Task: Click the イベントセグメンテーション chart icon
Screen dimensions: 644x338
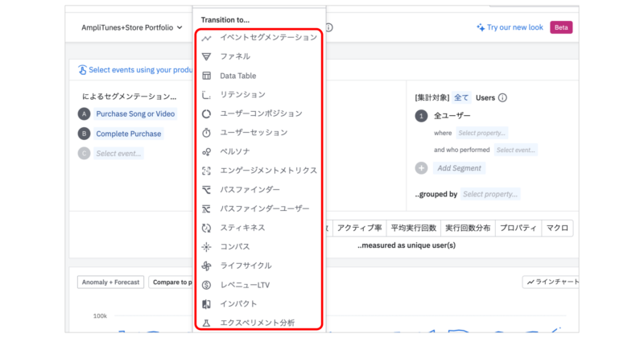Action: [x=207, y=38]
